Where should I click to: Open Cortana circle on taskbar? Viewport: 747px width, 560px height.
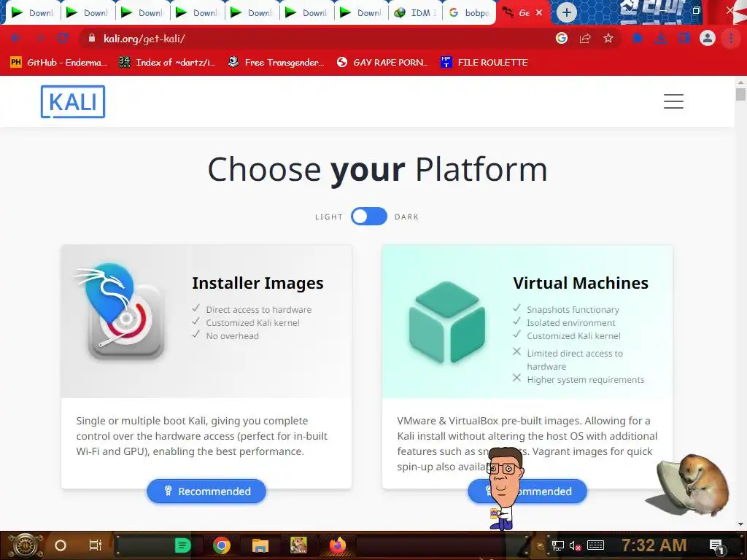pyautogui.click(x=61, y=545)
